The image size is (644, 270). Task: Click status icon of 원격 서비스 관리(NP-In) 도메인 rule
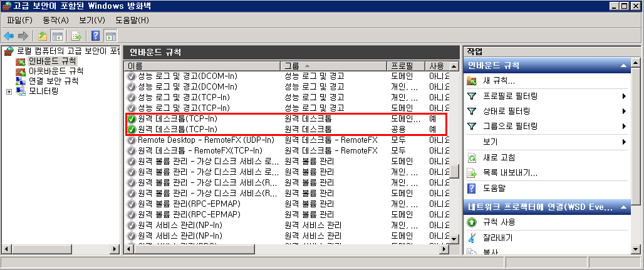coord(132,236)
